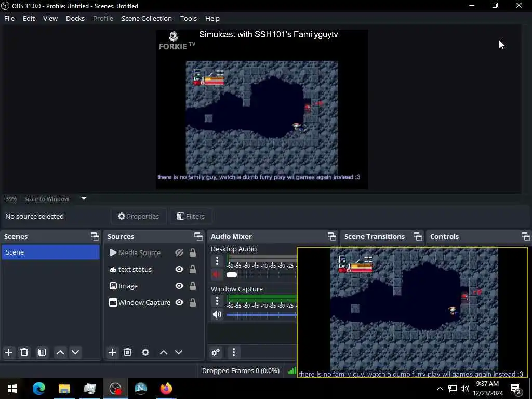Click the Properties button
The height and width of the screenshot is (399, 532).
coord(138,216)
